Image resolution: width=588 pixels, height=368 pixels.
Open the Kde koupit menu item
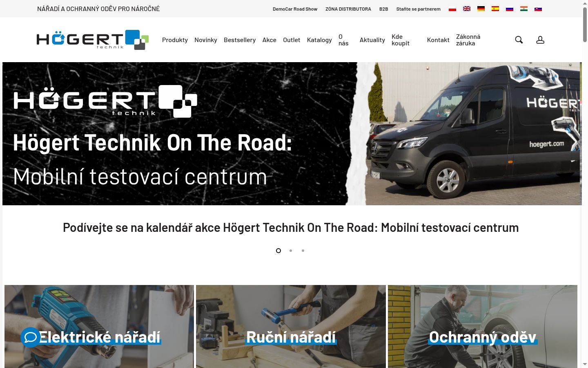401,40
